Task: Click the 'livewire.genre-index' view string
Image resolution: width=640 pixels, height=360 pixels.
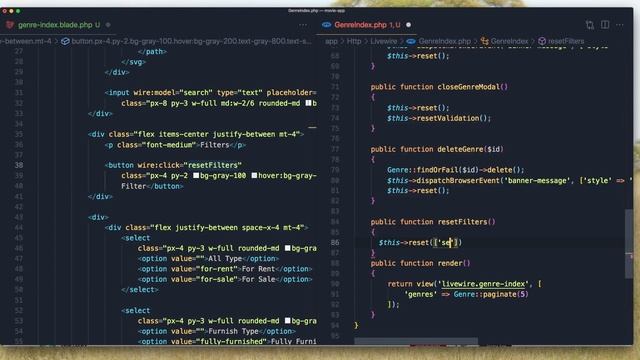Action: tap(483, 284)
